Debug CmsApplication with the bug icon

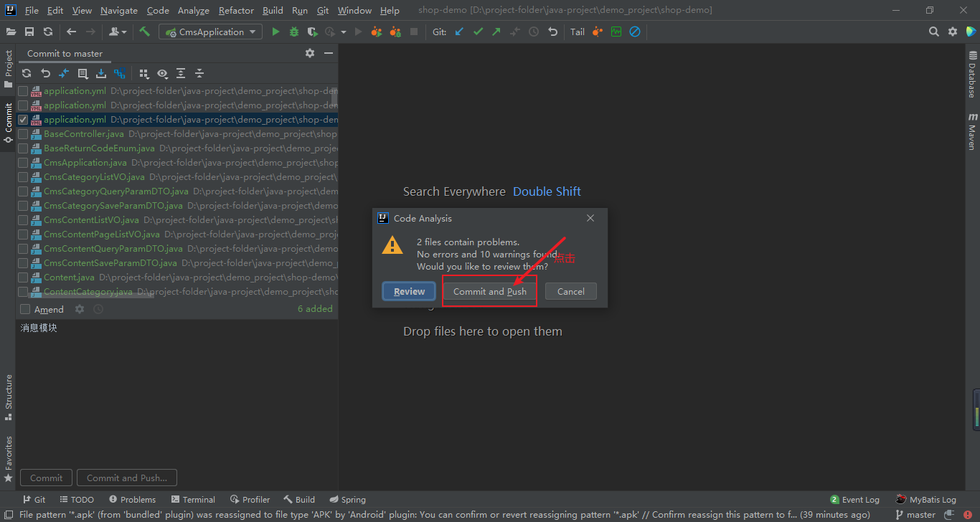(294, 32)
